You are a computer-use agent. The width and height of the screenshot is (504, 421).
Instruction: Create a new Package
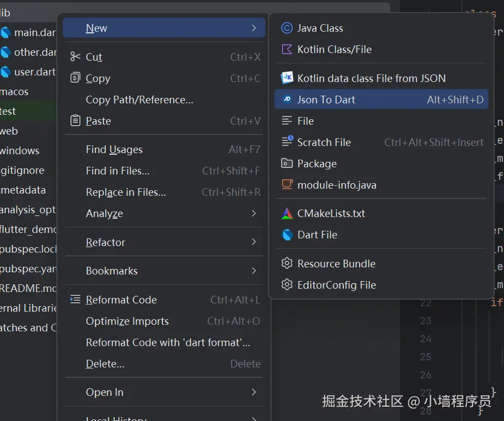click(317, 163)
